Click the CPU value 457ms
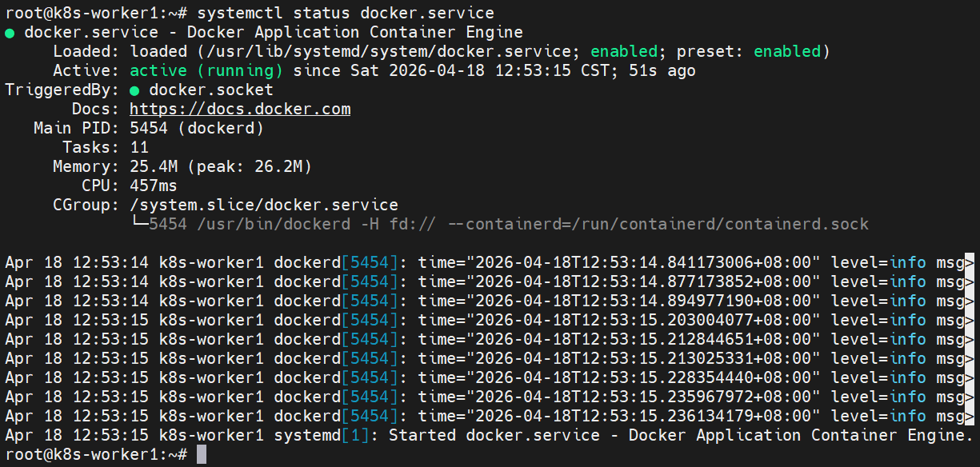Screen dimensions: 980x467 154,186
